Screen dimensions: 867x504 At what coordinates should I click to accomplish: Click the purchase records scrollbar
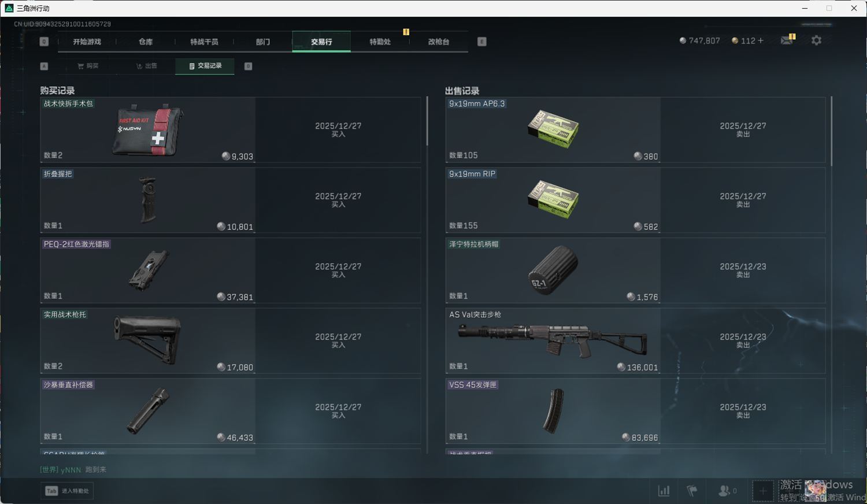(427, 121)
